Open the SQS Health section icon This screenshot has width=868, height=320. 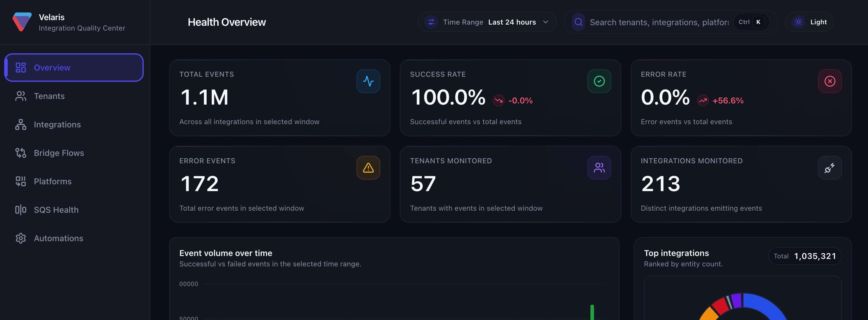(20, 210)
